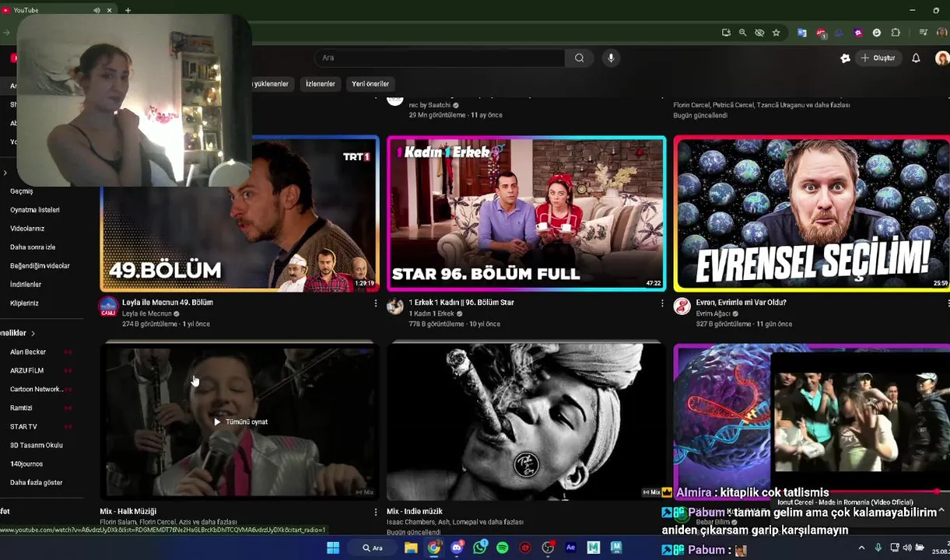Play the EVRENSEL SEÇİLİM thumbnail

click(x=812, y=214)
